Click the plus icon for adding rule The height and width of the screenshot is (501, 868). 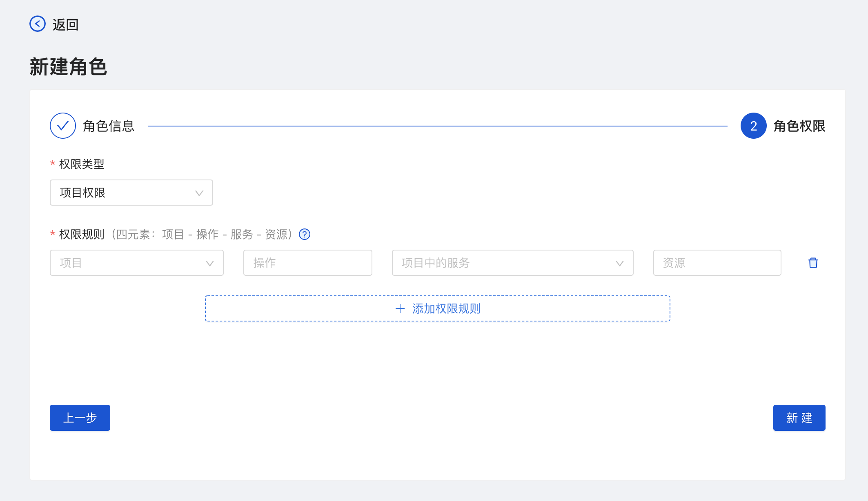coord(400,308)
